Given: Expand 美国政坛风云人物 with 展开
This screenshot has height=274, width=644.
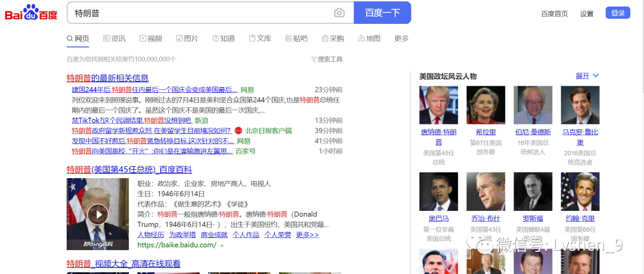Looking at the screenshot, I should pos(587,76).
